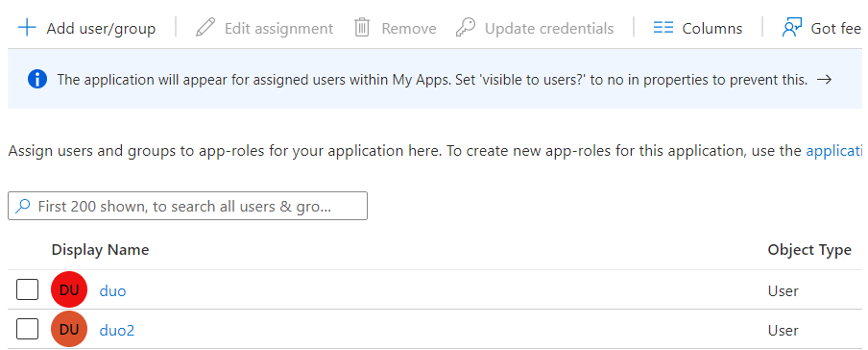Image resolution: width=868 pixels, height=350 pixels.
Task: Click the arrow at end of info banner
Action: click(x=824, y=79)
